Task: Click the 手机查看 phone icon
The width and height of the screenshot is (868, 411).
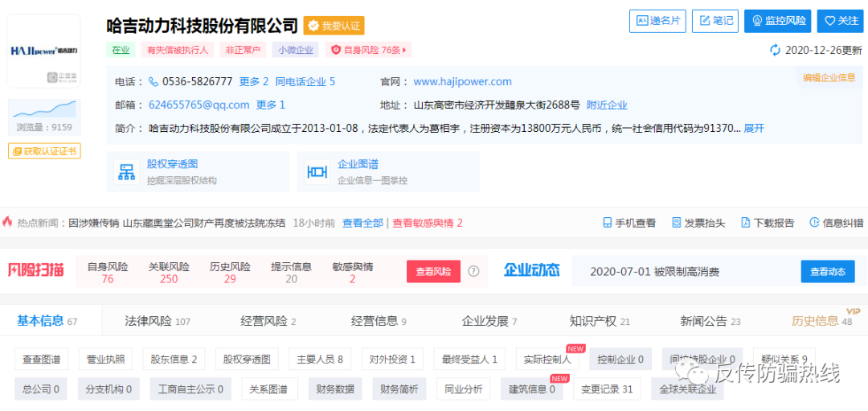Action: [608, 223]
